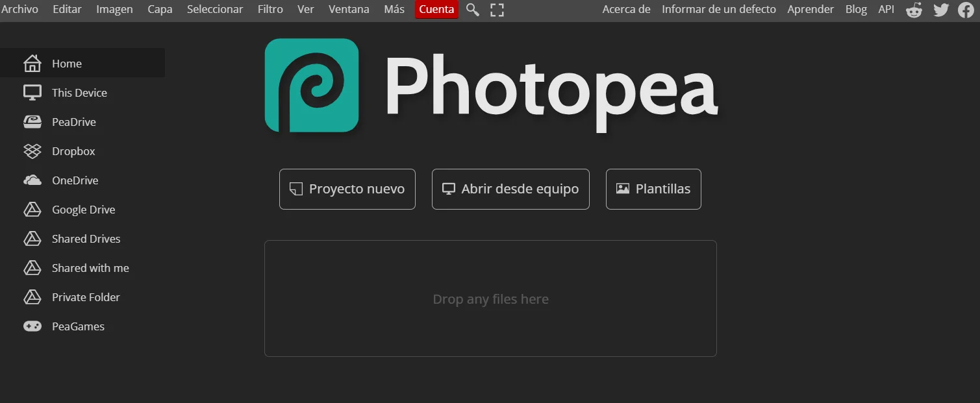Open the Archivo menu
This screenshot has width=980, height=403.
click(19, 9)
